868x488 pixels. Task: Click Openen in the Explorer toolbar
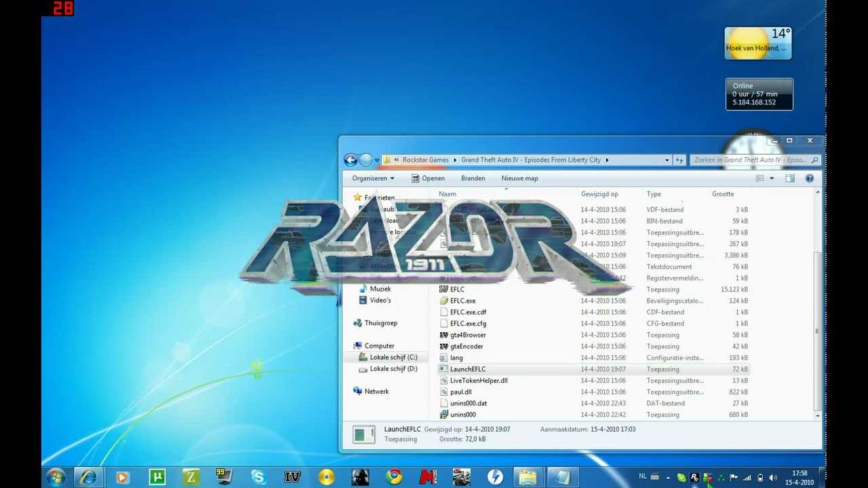(428, 178)
